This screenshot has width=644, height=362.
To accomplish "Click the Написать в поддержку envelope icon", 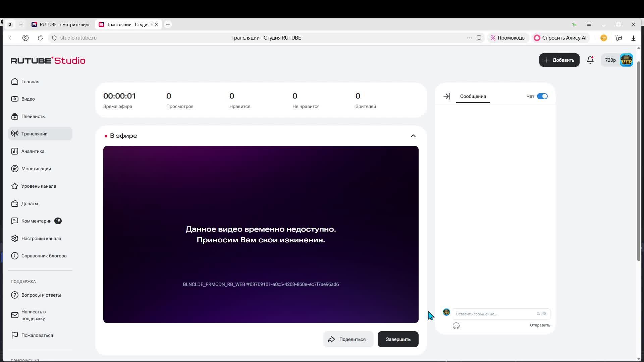I will pyautogui.click(x=14, y=315).
